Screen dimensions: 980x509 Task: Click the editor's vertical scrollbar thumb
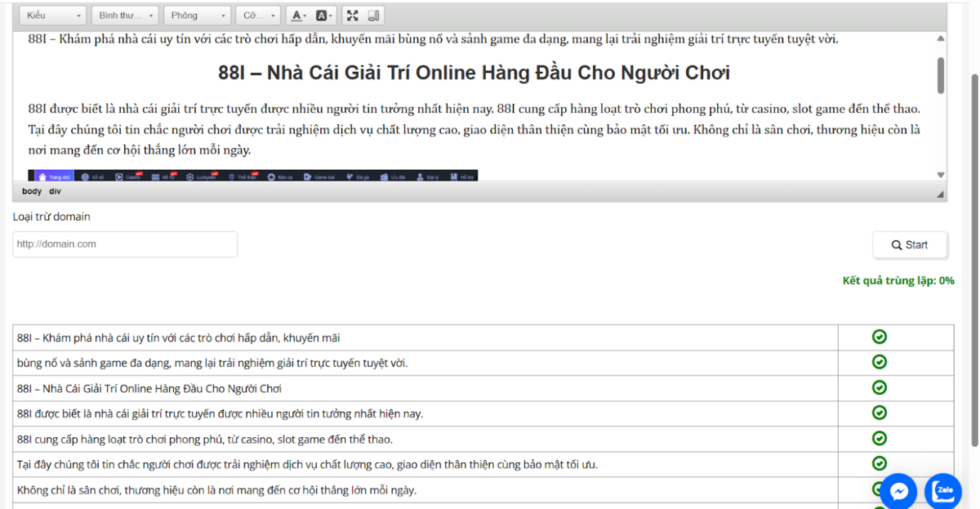941,76
